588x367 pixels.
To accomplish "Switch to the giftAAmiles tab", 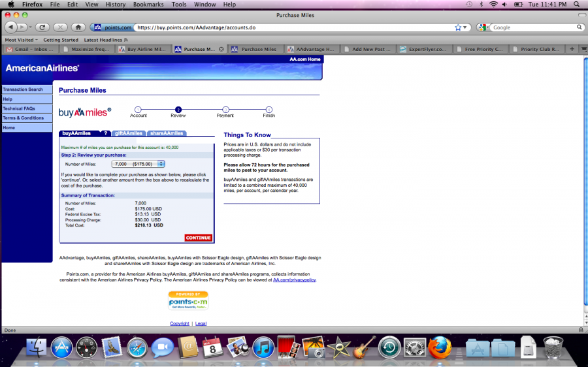I will point(129,133).
